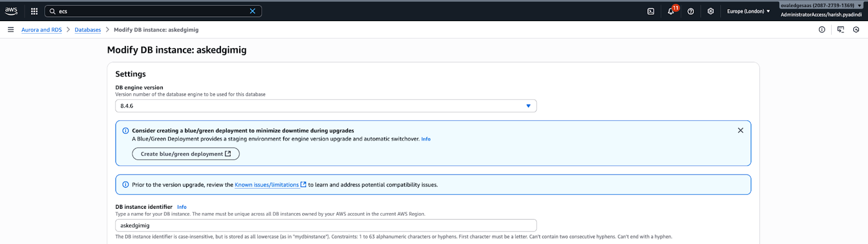Image resolution: width=868 pixels, height=244 pixels.
Task: Navigate to Databases breadcrumb
Action: [88, 30]
